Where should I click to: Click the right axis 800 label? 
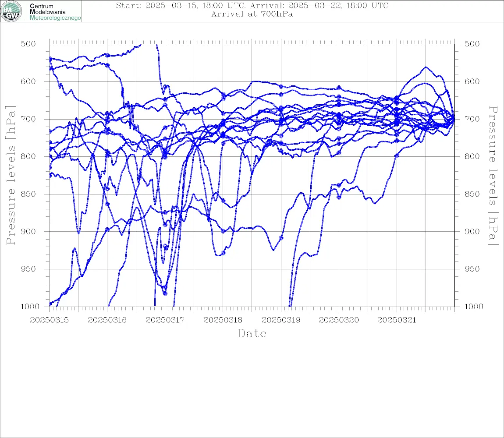[x=472, y=156]
